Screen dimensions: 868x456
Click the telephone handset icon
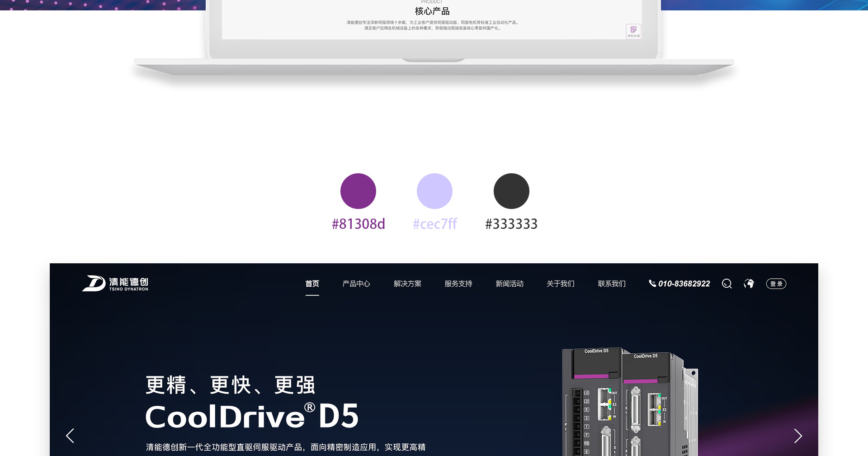tap(652, 283)
